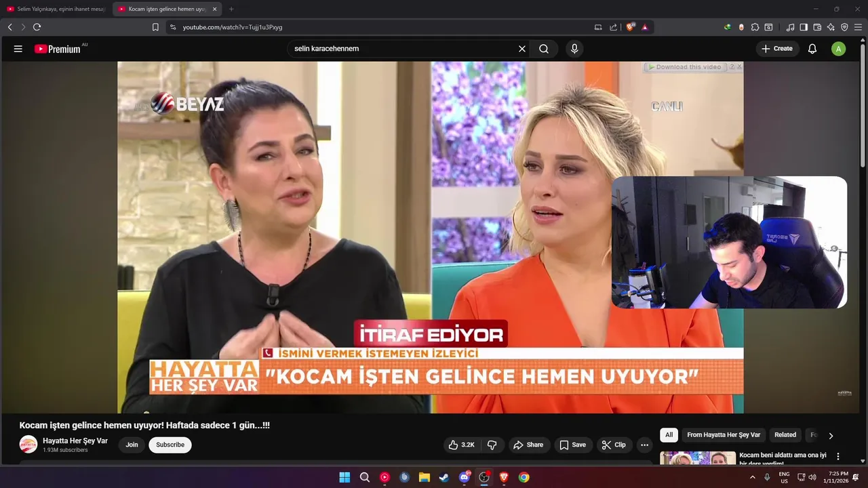This screenshot has width=868, height=488.
Task: Go back in browser history
Action: coord(9,27)
